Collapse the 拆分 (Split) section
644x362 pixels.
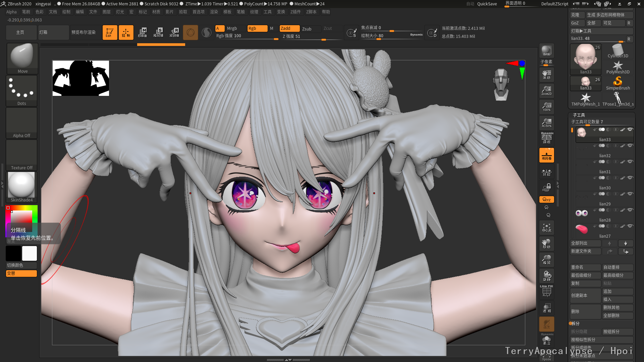coord(575,323)
